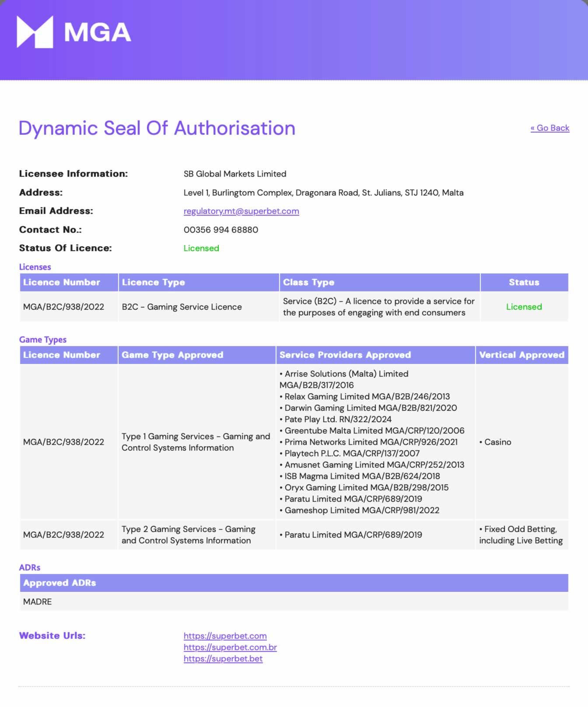Open the https://superbet.com.br link
588x707 pixels.
click(230, 647)
